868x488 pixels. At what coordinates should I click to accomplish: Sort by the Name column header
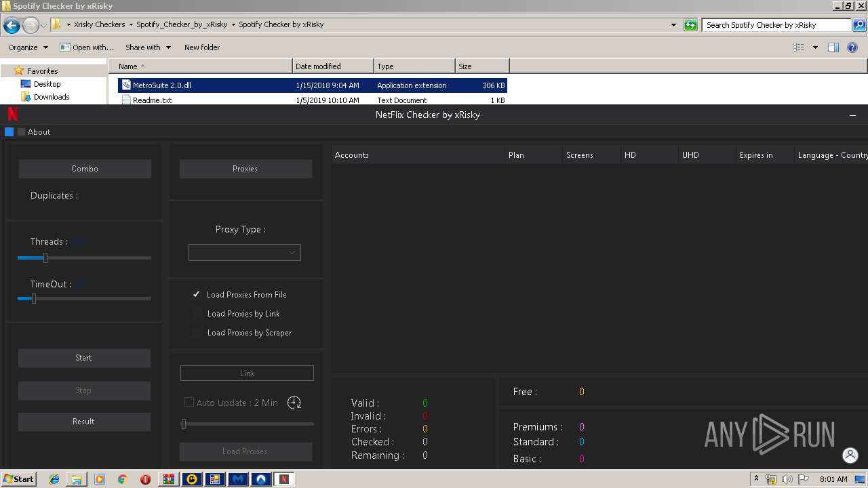point(201,66)
